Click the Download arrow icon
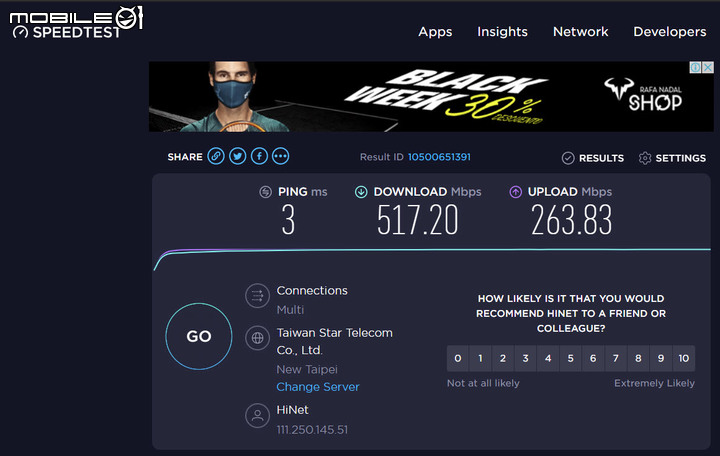The image size is (720, 456). click(361, 191)
